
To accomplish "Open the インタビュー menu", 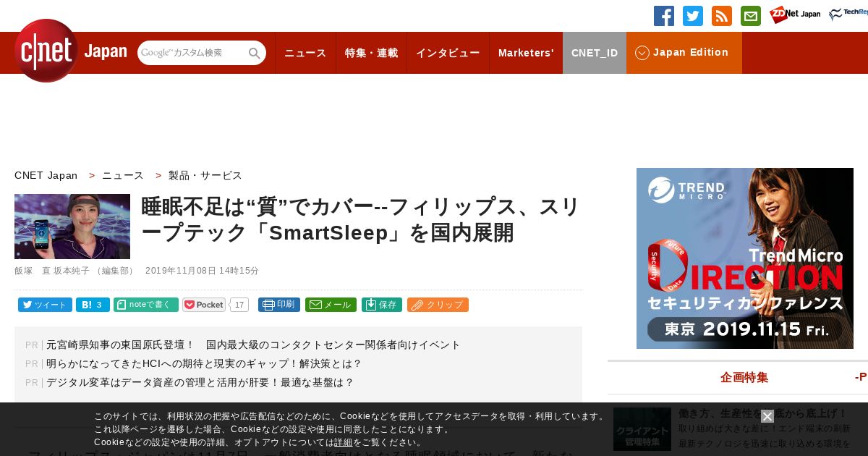I will click(448, 53).
